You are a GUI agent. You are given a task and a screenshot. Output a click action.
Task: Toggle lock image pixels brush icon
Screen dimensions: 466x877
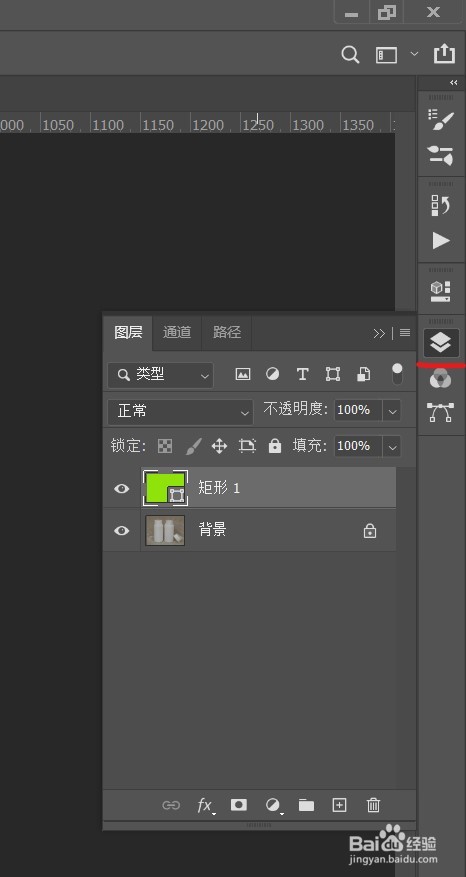(193, 446)
